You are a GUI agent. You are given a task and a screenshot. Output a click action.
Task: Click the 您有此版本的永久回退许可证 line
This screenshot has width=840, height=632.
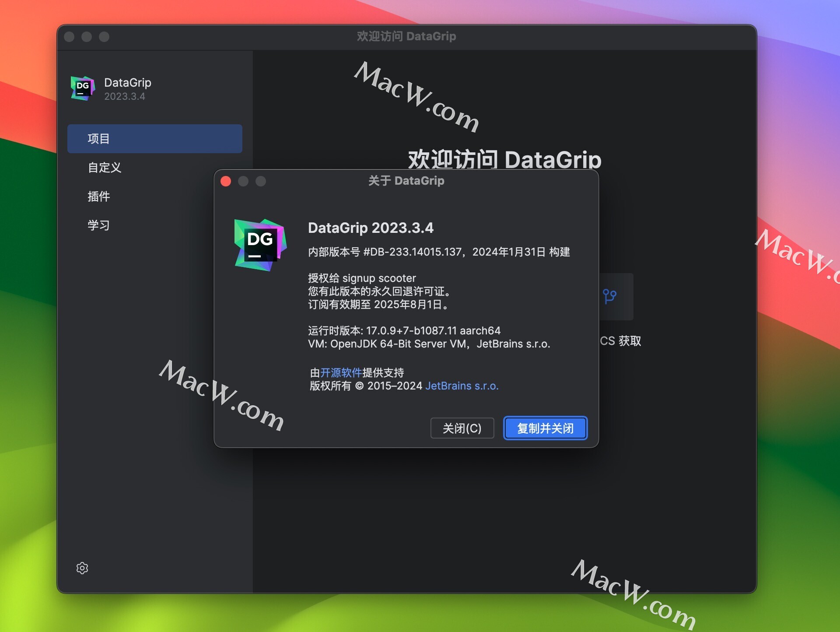pos(380,291)
